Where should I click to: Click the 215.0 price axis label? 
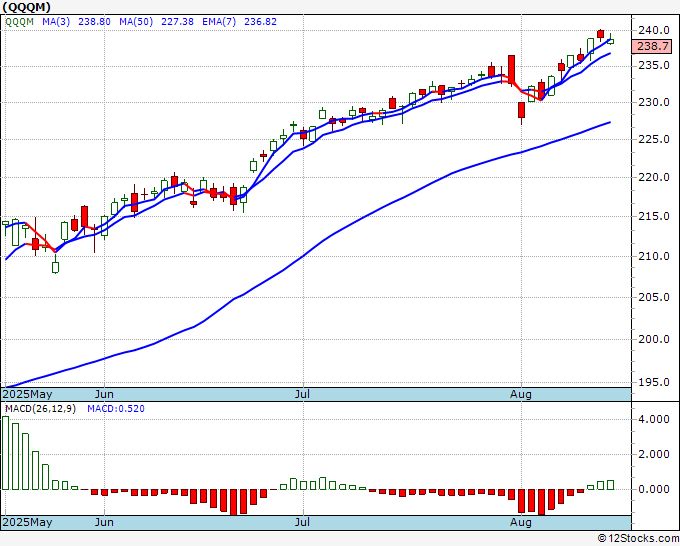point(654,216)
